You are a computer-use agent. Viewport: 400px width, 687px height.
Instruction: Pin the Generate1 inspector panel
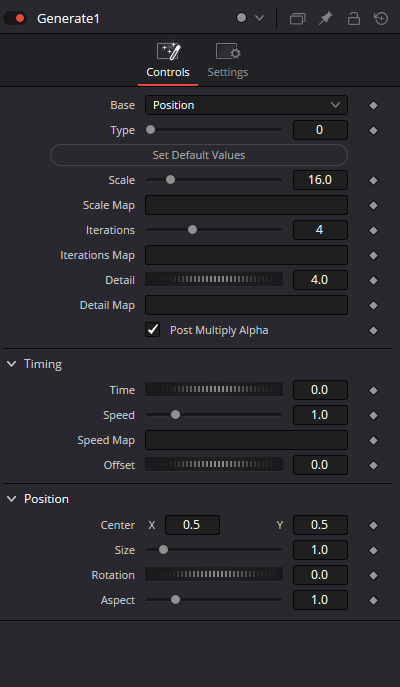[x=326, y=18]
